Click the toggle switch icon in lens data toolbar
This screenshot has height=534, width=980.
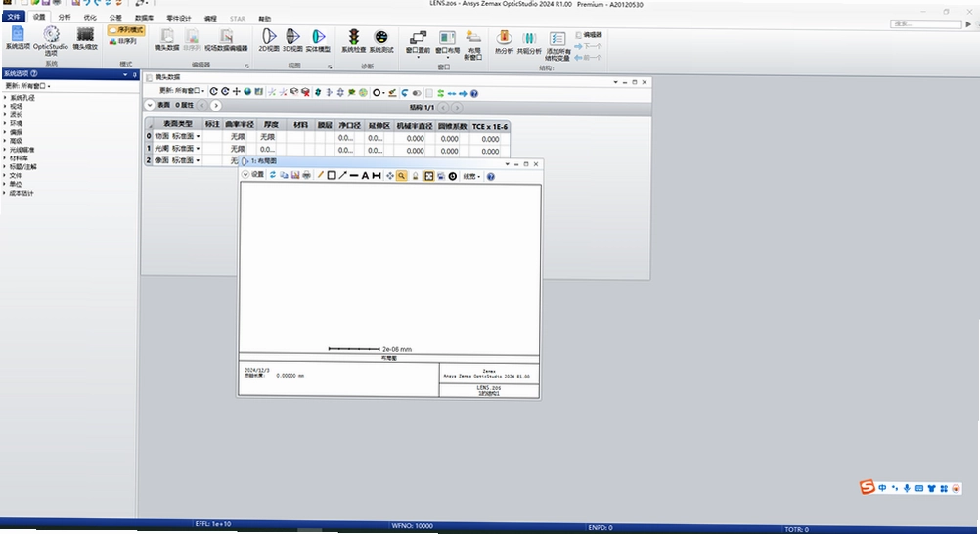417,93
